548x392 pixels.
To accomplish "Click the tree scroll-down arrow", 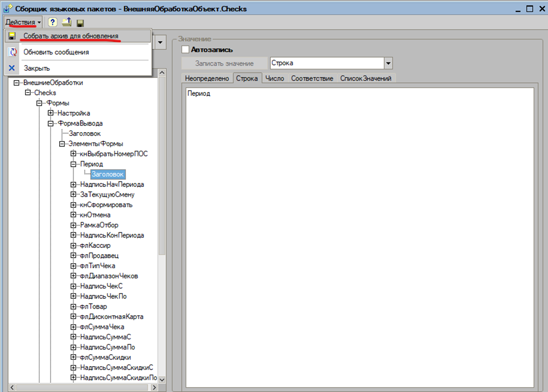I will (162, 379).
